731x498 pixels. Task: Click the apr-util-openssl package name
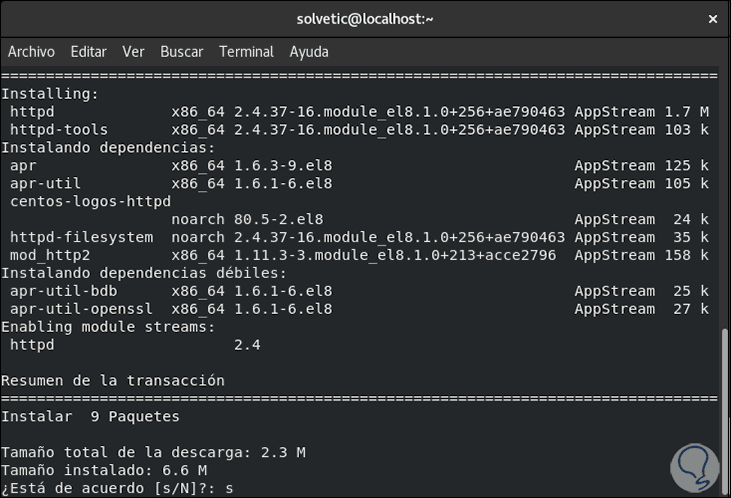click(x=72, y=309)
